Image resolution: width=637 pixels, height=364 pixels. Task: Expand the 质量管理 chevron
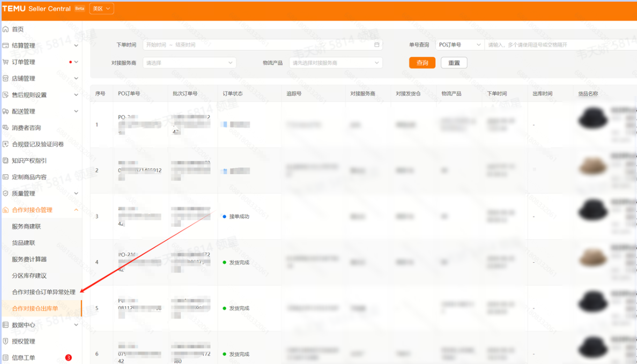click(76, 194)
